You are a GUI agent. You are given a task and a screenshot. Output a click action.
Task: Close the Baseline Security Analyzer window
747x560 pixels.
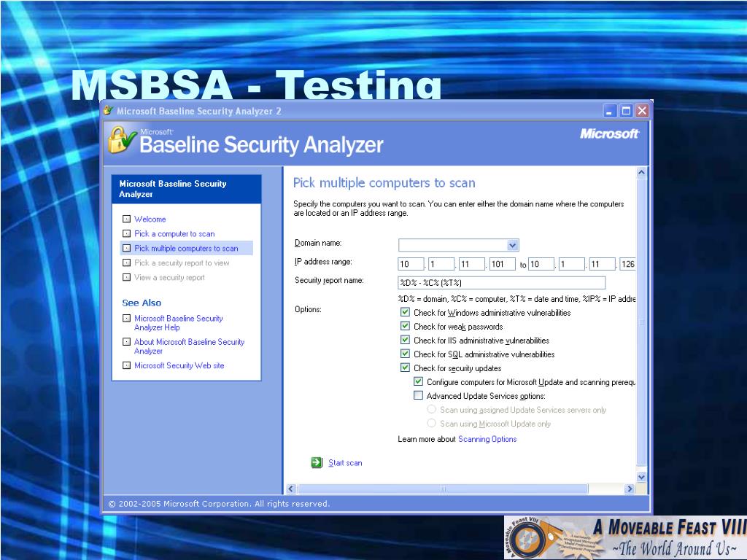[642, 111]
